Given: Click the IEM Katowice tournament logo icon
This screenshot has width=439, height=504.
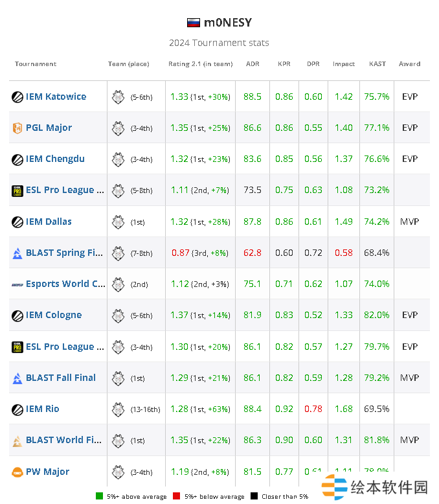Looking at the screenshot, I should click(x=17, y=97).
